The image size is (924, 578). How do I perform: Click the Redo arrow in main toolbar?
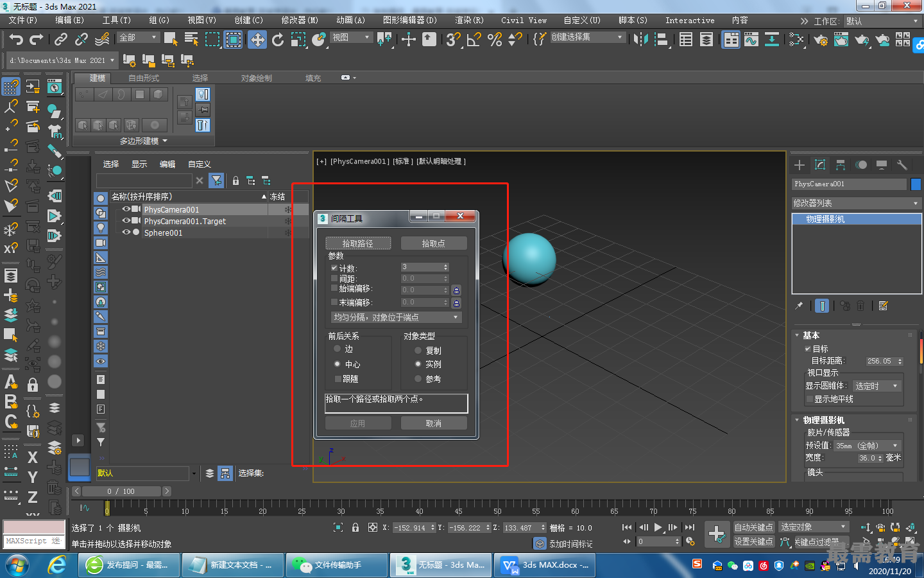click(x=37, y=40)
